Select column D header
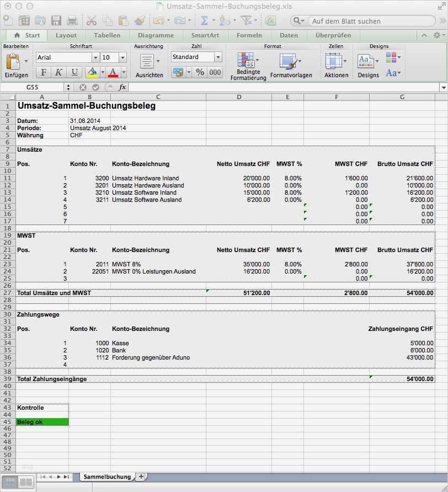 [x=239, y=97]
